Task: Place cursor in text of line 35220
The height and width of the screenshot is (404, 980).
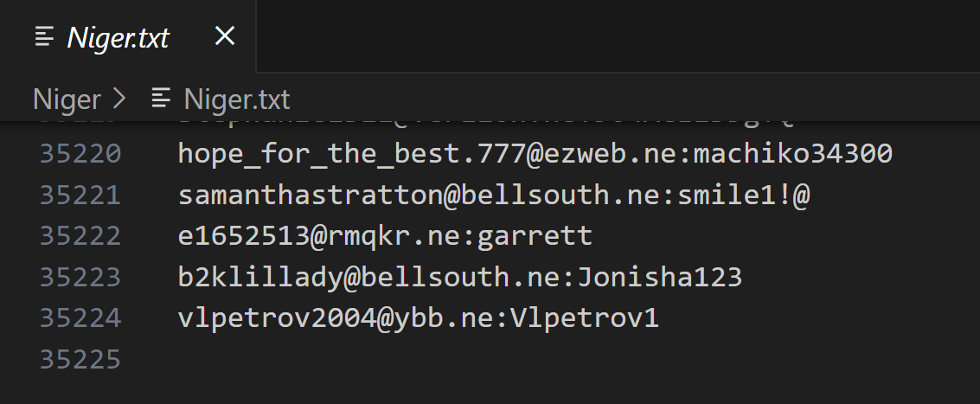Action: [535, 155]
